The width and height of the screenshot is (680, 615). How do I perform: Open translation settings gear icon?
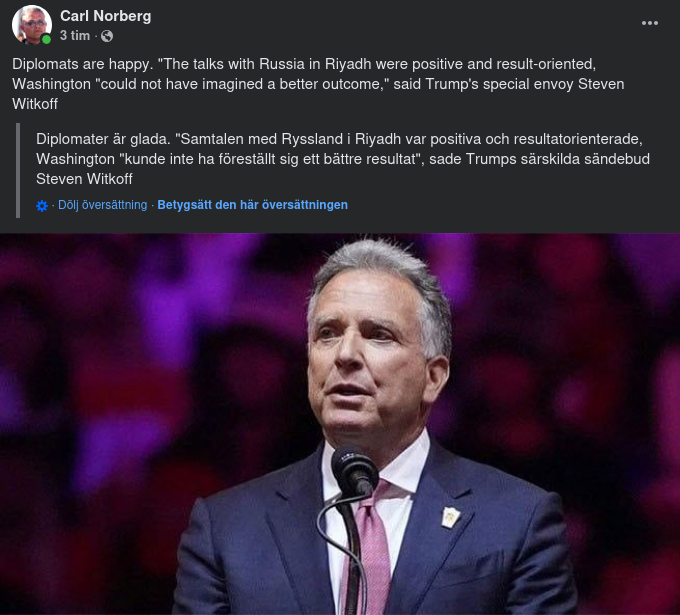tap(41, 205)
